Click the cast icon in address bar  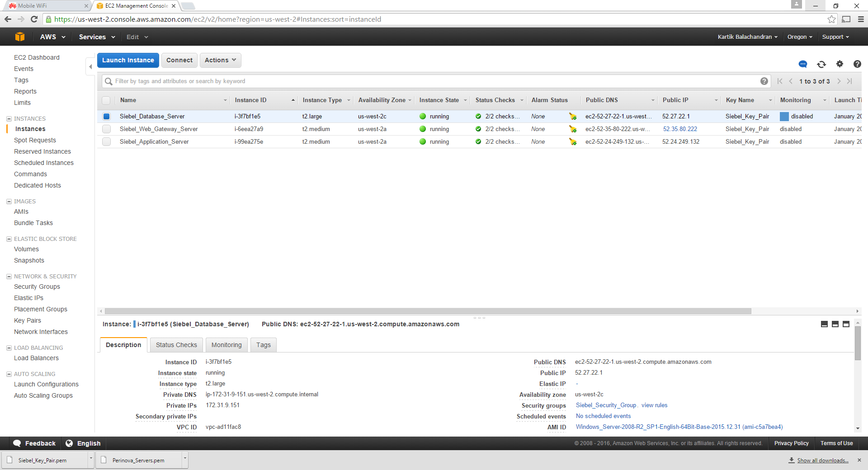pos(846,19)
